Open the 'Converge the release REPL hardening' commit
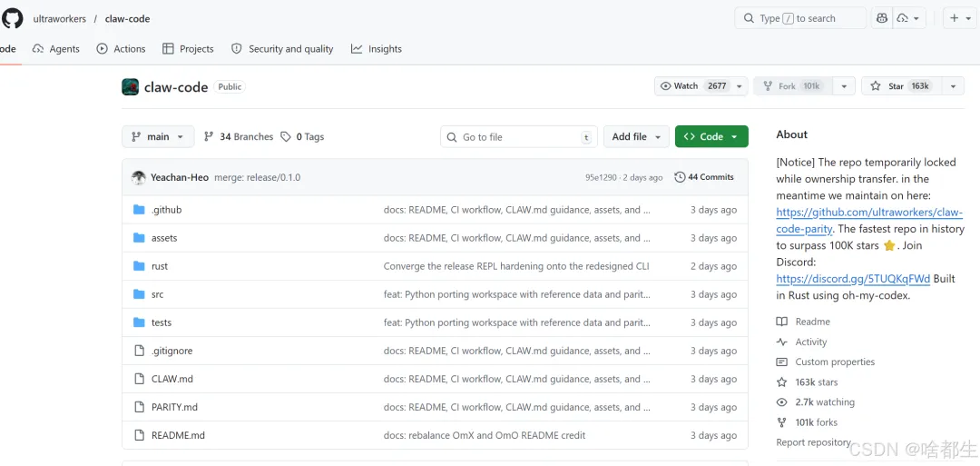Screen dimensions: 980x466 coord(516,266)
